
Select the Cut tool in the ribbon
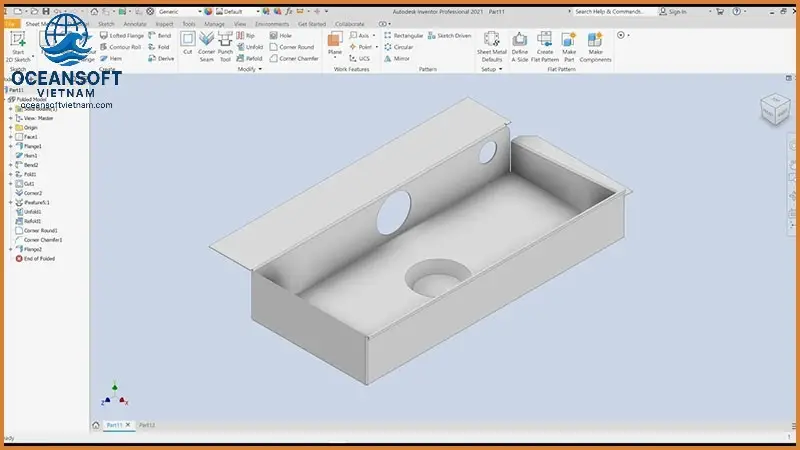(187, 42)
